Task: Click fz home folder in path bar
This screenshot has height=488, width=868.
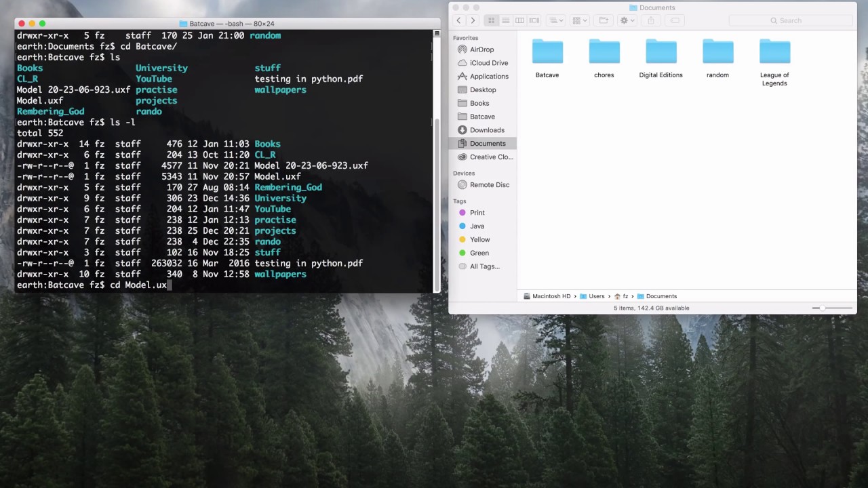Action: pyautogui.click(x=621, y=296)
